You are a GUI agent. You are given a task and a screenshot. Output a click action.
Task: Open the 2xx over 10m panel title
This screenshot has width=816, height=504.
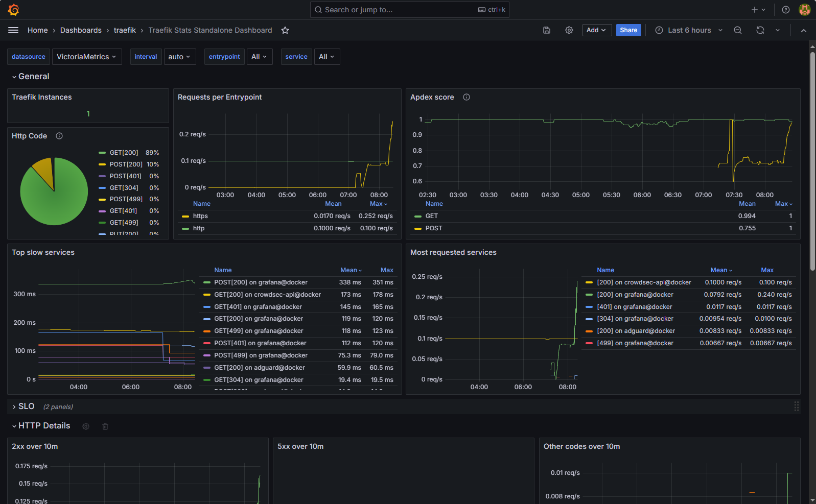pyautogui.click(x=35, y=446)
